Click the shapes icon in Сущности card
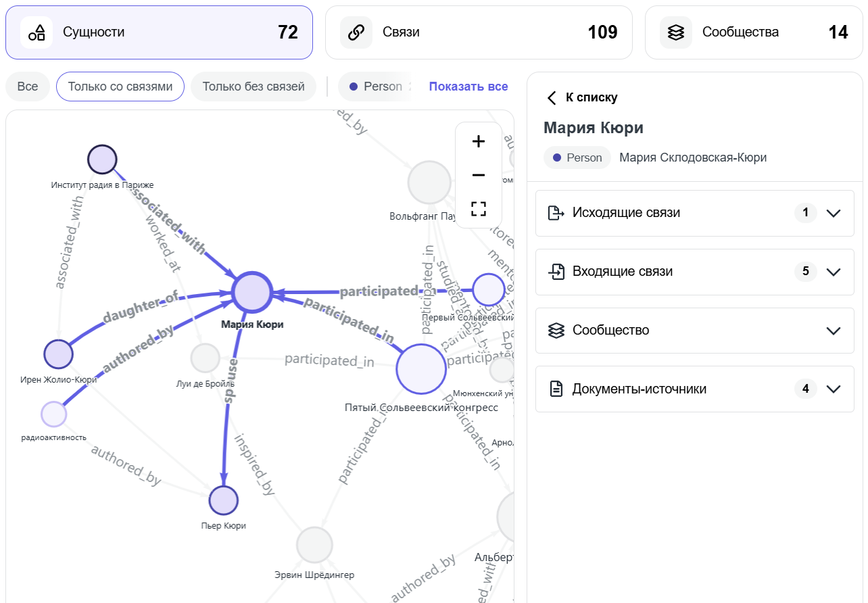The width and height of the screenshot is (868, 603). [37, 32]
